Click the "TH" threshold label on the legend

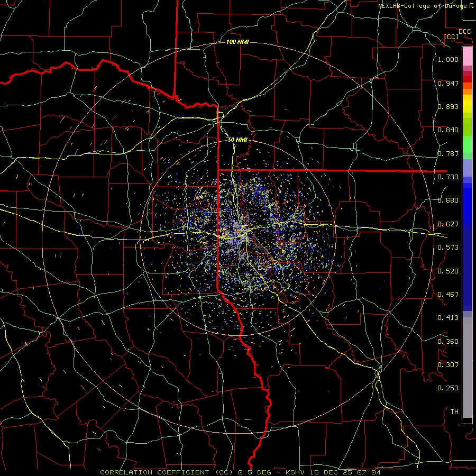454,412
